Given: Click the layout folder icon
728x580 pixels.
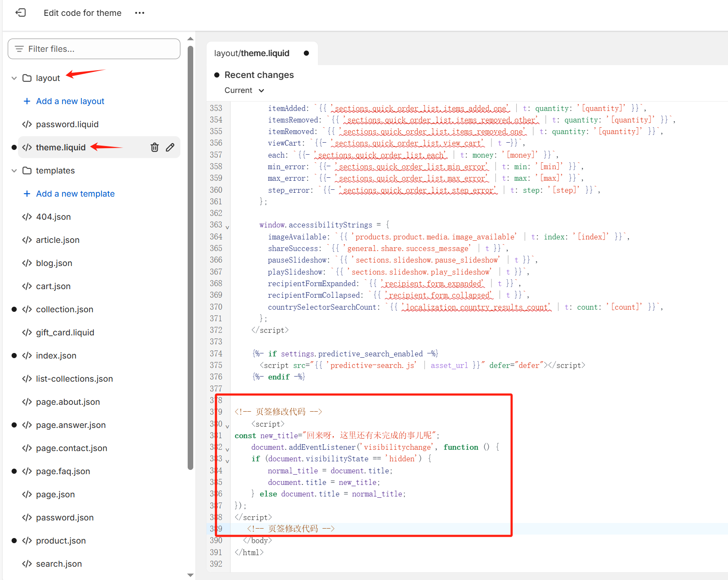Looking at the screenshot, I should click(x=27, y=78).
